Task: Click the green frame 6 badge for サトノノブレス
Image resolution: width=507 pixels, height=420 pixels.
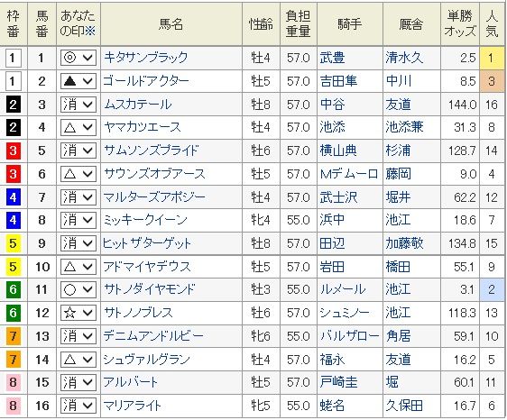Action: (13, 313)
